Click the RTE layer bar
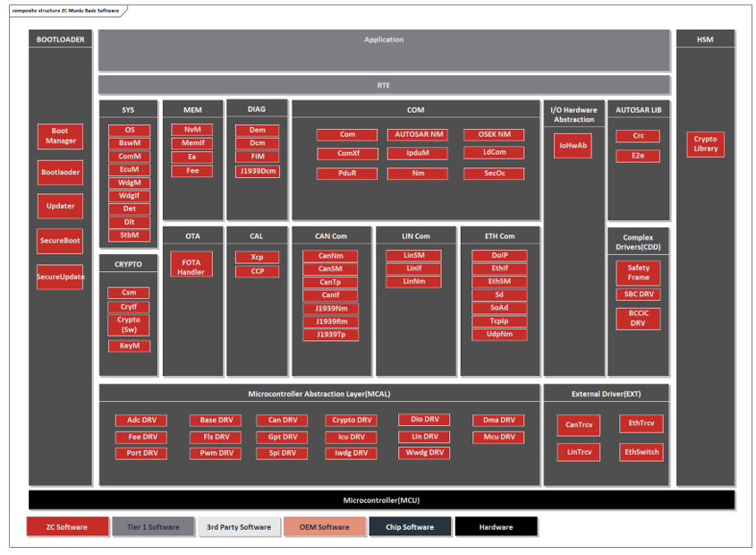Viewport: 756px width, 555px height. (x=384, y=85)
